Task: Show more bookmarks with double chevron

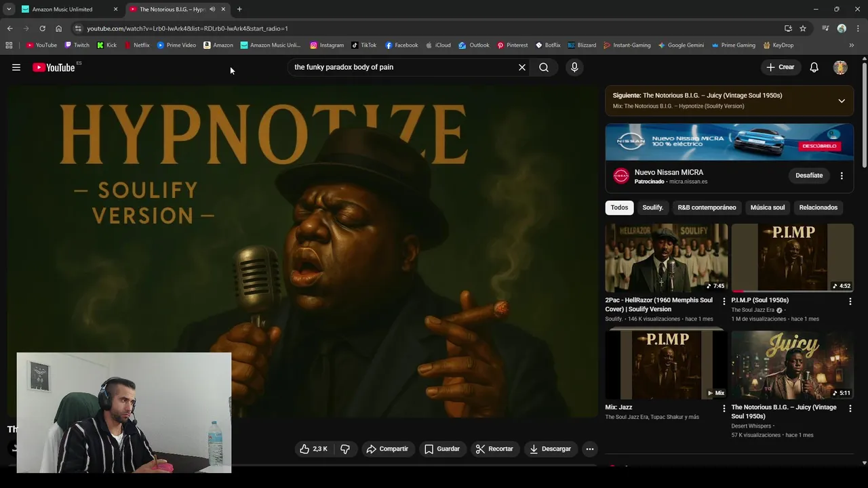Action: click(852, 45)
